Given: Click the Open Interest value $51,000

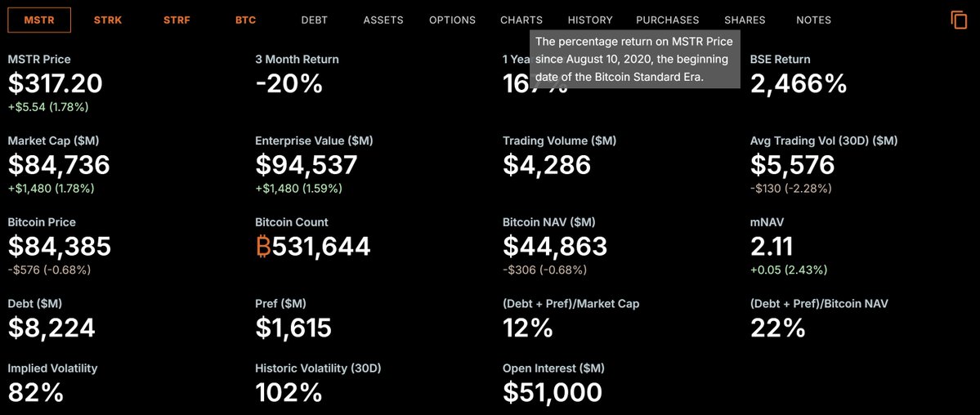Looking at the screenshot, I should pos(553,393).
